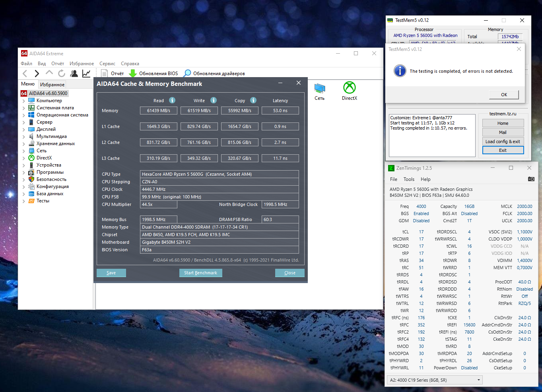Image resolution: width=542 pixels, height=392 pixels.
Task: Minimize the Cache & Memory Benchmark dialog
Action: 280,83
